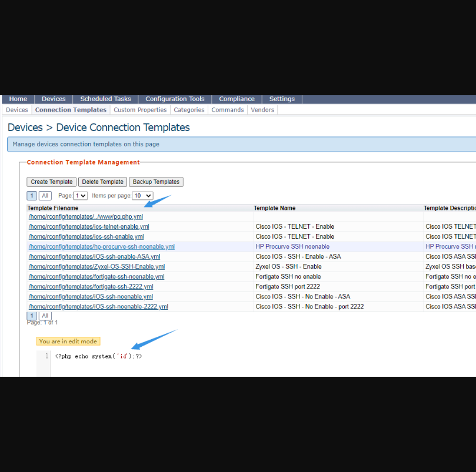
Task: Switch to the Vendors tab
Action: point(262,110)
